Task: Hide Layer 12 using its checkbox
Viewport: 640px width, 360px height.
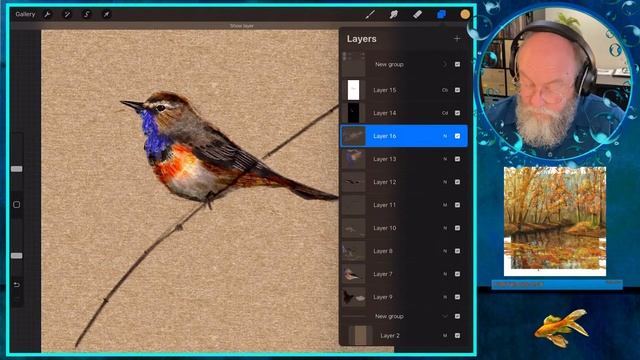Action: click(457, 182)
